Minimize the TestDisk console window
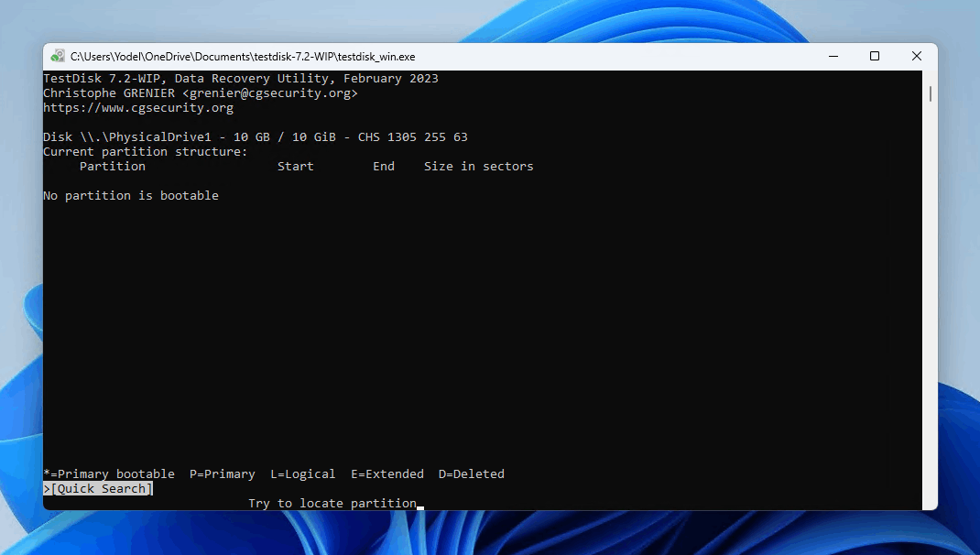Viewport: 980px width, 555px height. [833, 56]
